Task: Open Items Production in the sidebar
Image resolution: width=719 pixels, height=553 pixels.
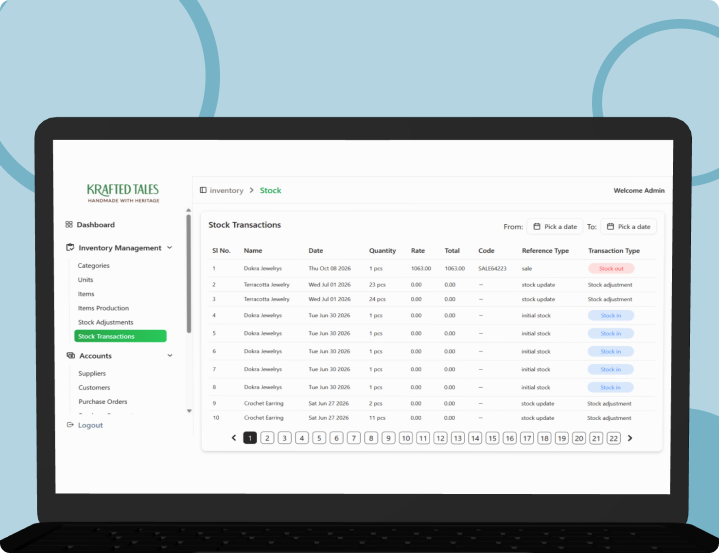Action: tap(103, 308)
